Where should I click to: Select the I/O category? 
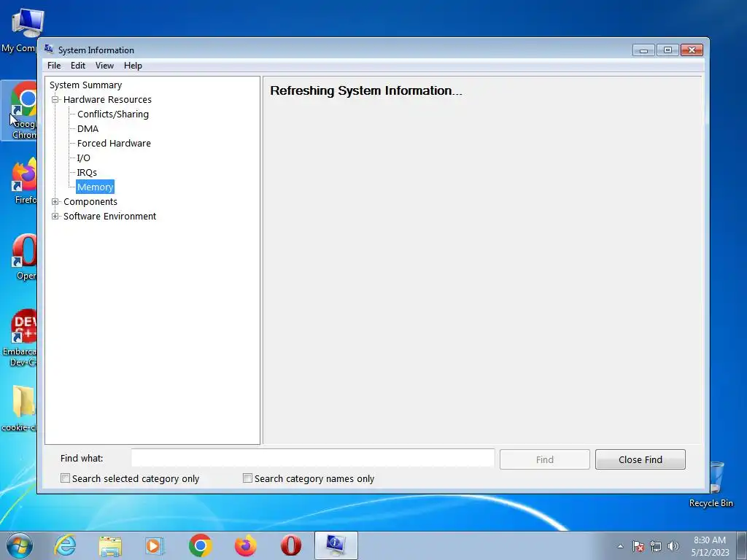tap(83, 158)
